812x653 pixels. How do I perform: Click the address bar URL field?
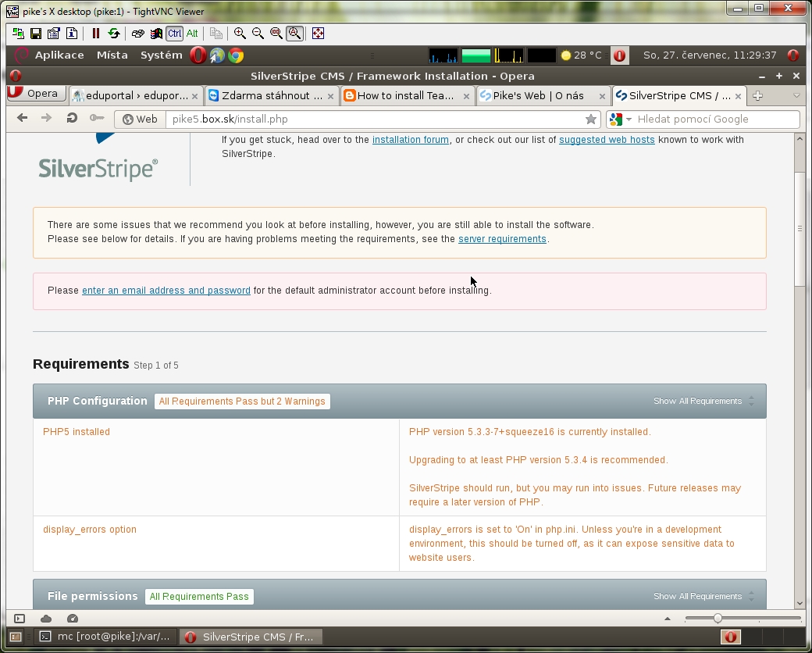coord(376,120)
